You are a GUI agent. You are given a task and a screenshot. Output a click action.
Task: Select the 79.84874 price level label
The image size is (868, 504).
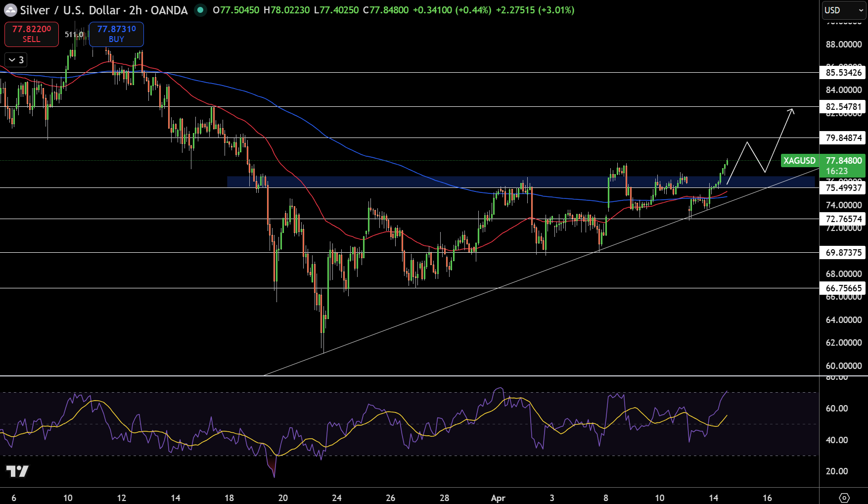(843, 137)
